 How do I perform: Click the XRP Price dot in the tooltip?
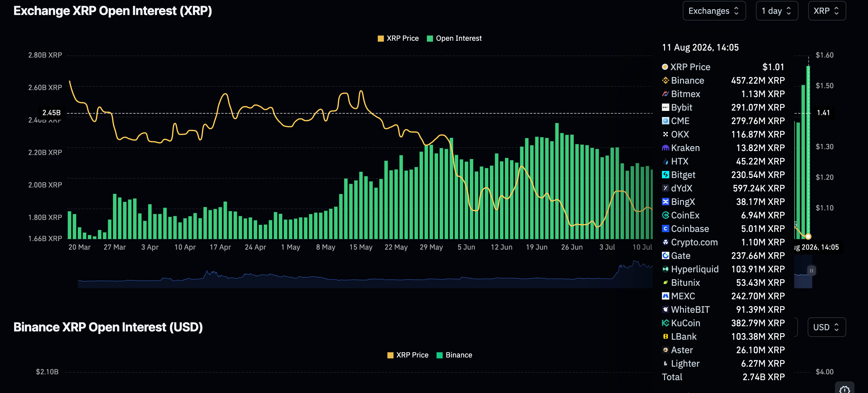[x=665, y=67]
